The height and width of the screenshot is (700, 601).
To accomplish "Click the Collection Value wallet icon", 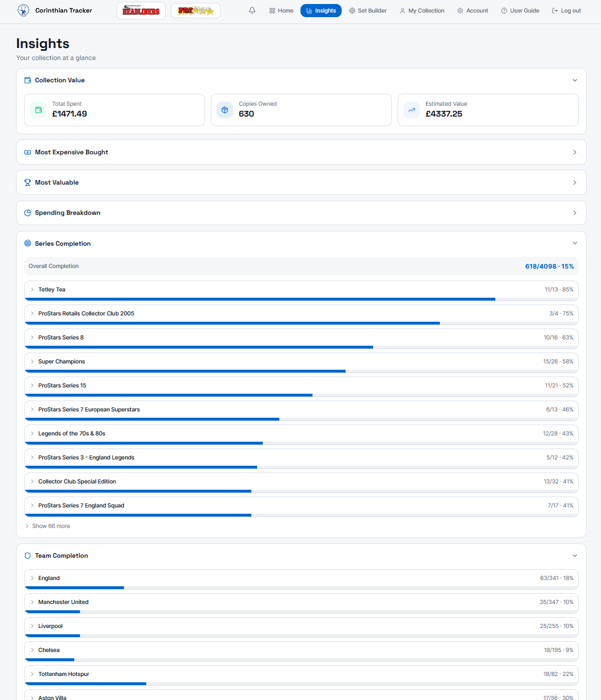I will (27, 80).
